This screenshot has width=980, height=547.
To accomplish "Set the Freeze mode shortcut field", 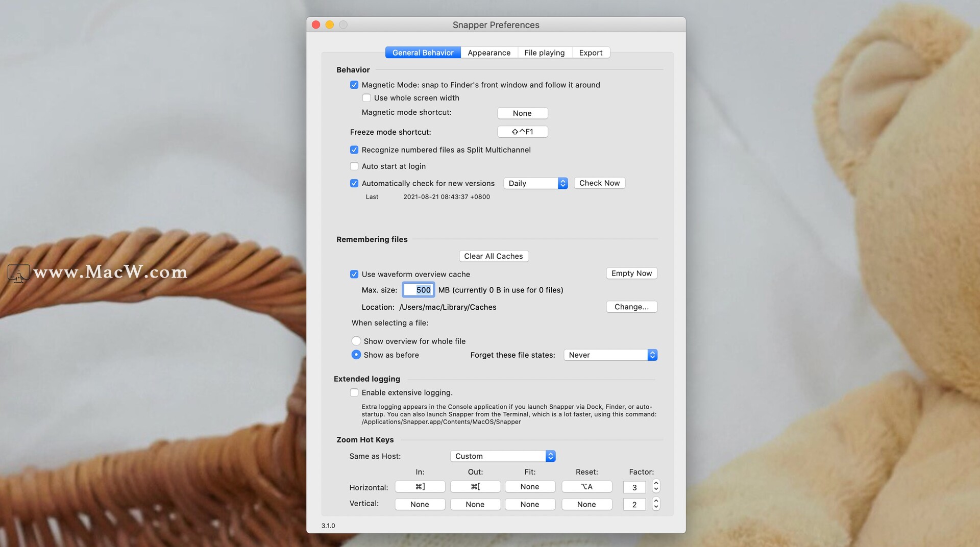I will (522, 132).
